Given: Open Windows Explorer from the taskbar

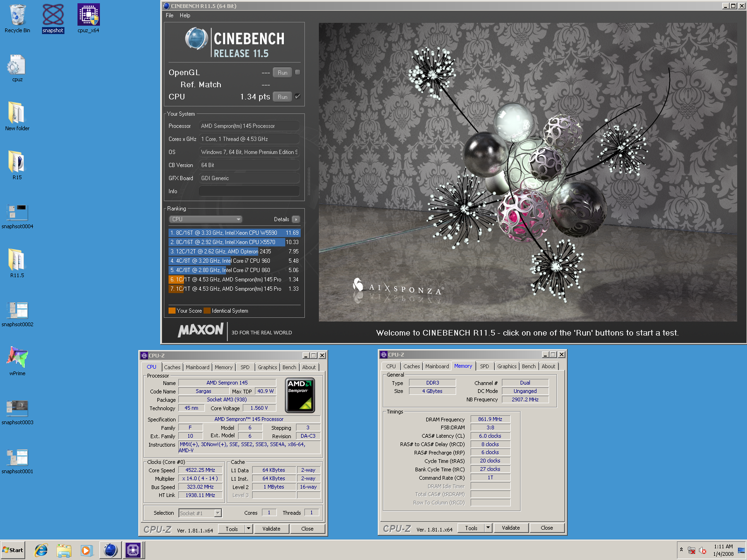Looking at the screenshot, I should pos(64,550).
